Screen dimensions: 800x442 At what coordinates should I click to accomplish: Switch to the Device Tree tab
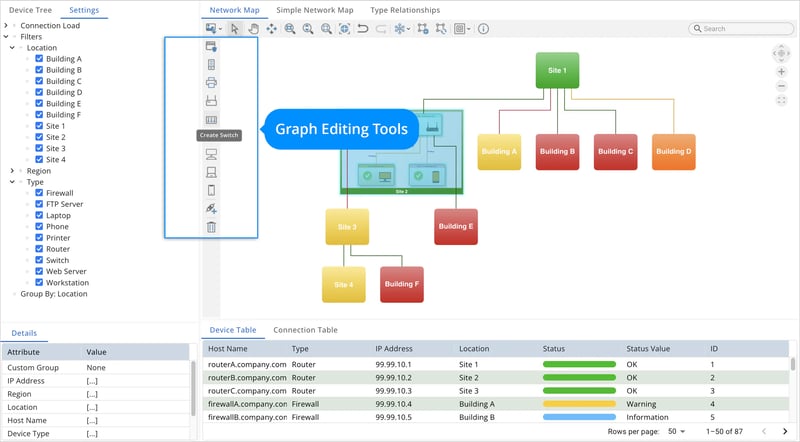coord(30,10)
